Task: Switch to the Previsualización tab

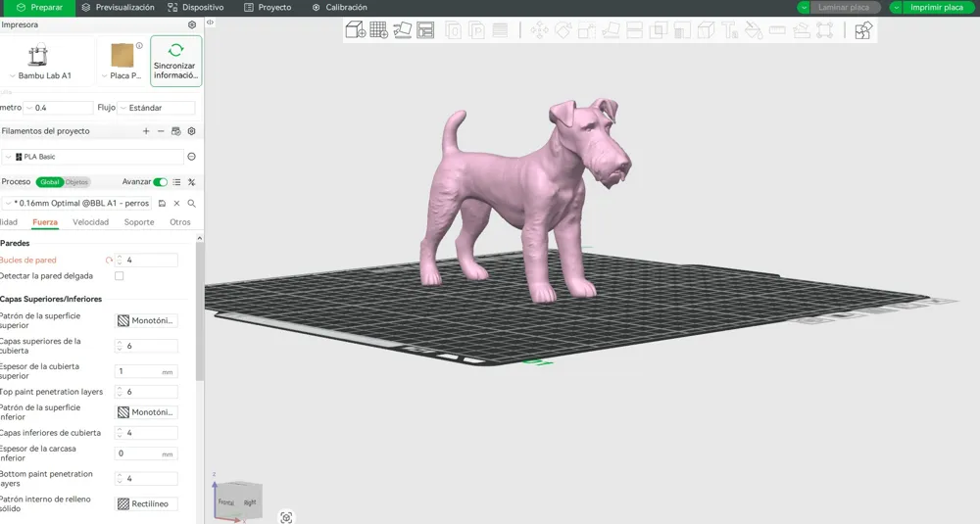Action: (119, 8)
